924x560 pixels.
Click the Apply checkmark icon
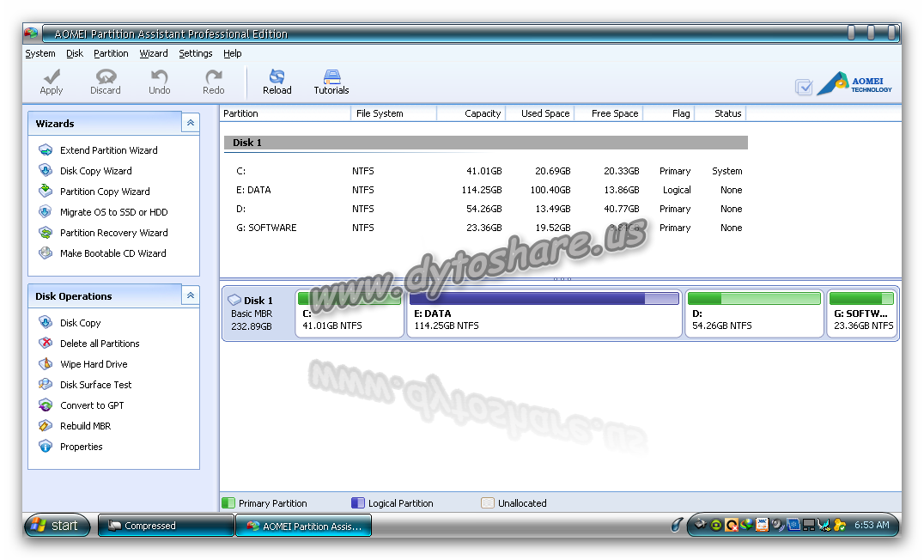[52, 76]
